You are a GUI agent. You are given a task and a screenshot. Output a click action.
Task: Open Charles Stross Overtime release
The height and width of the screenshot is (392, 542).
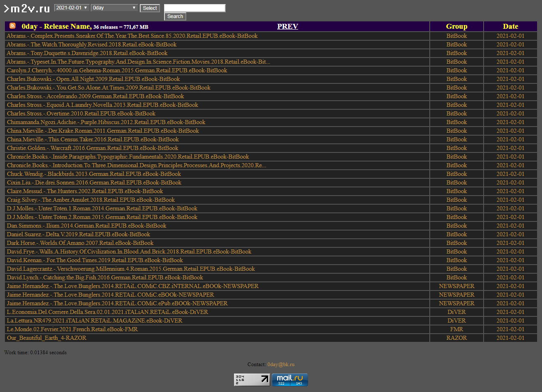(81, 113)
